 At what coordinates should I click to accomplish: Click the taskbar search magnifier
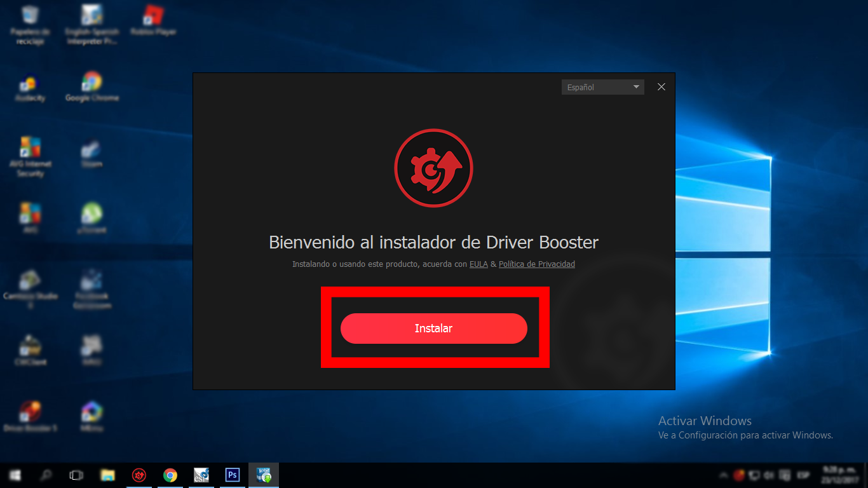click(46, 475)
